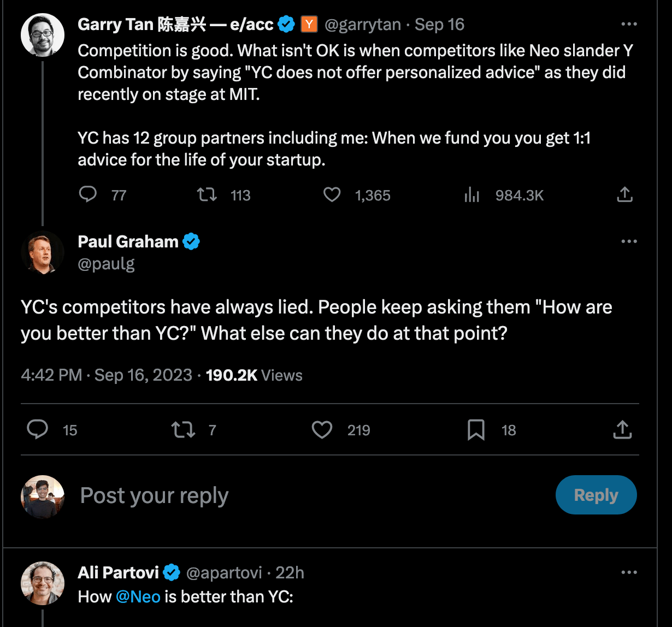672x627 pixels.
Task: Open more options on Paul Graham's tweet
Action: pos(629,241)
